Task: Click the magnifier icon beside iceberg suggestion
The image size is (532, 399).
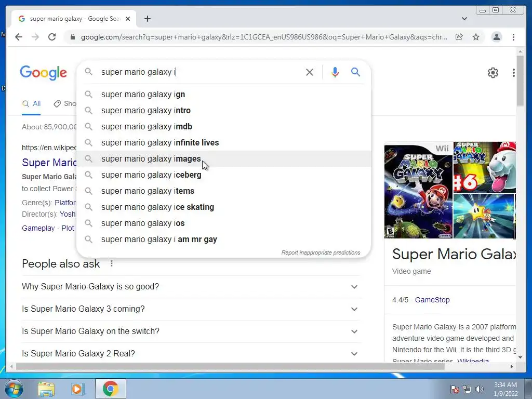Action: pyautogui.click(x=88, y=175)
